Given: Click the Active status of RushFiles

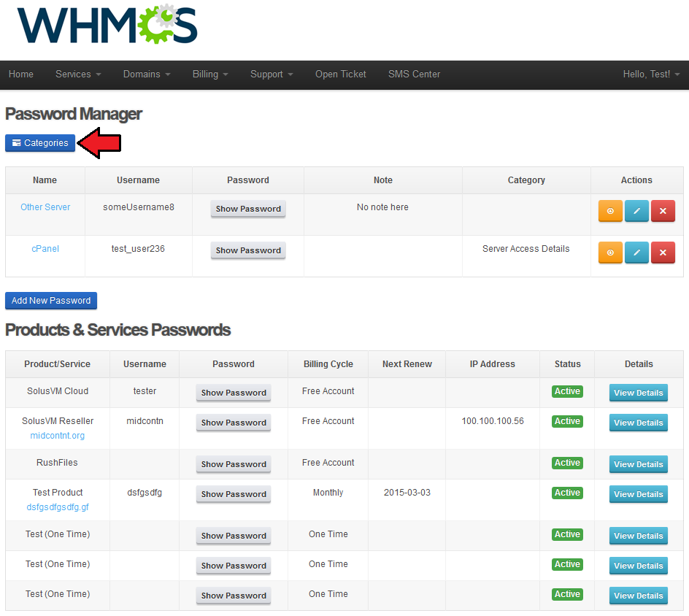Looking at the screenshot, I should tap(567, 463).
